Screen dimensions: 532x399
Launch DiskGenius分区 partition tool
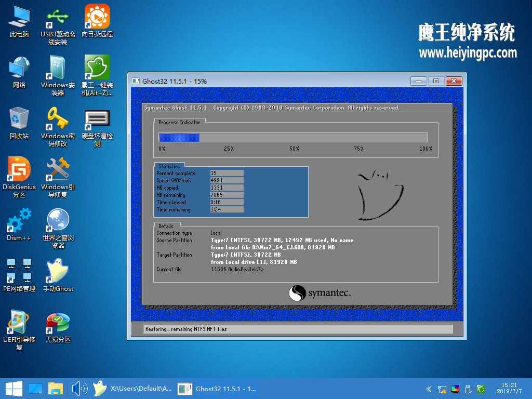[x=19, y=177]
